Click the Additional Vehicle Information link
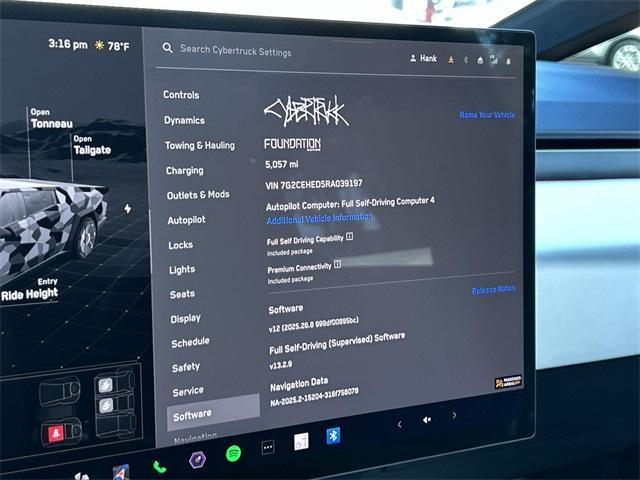Viewport: 640px width, 480px height. (319, 218)
